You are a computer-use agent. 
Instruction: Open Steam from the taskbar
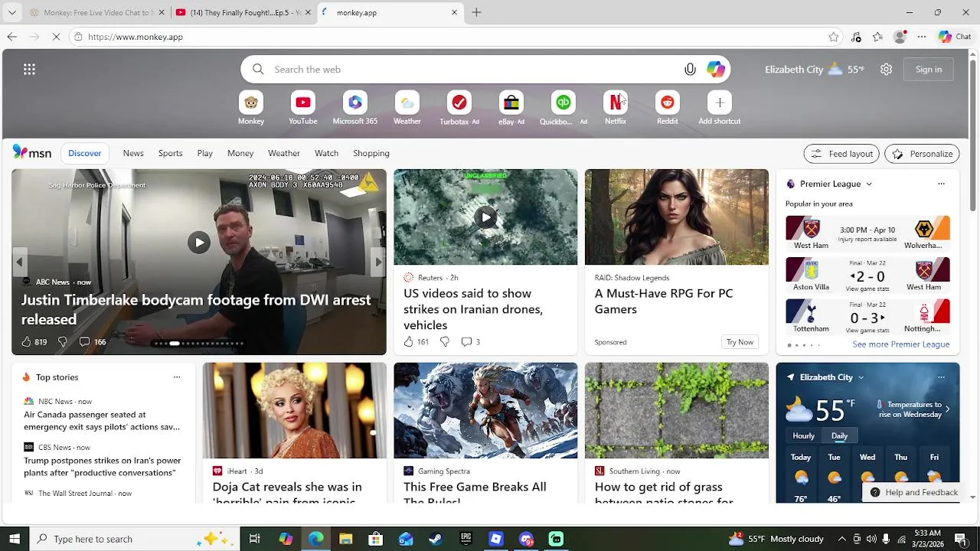point(436,539)
